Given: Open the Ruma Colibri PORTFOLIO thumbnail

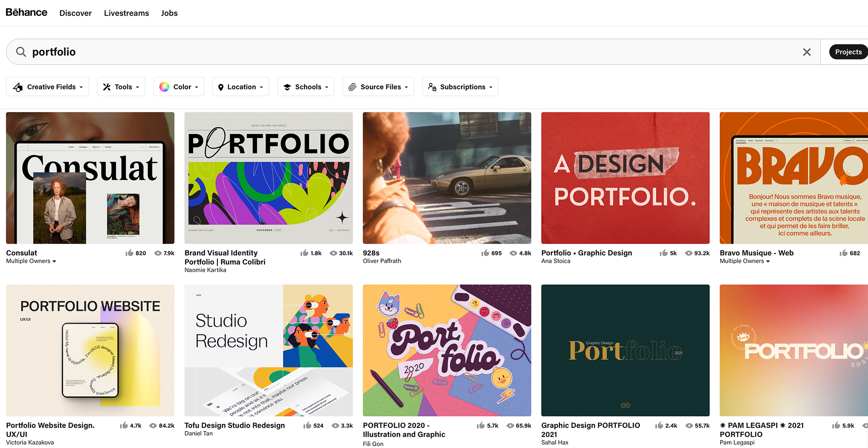Looking at the screenshot, I should click(269, 178).
